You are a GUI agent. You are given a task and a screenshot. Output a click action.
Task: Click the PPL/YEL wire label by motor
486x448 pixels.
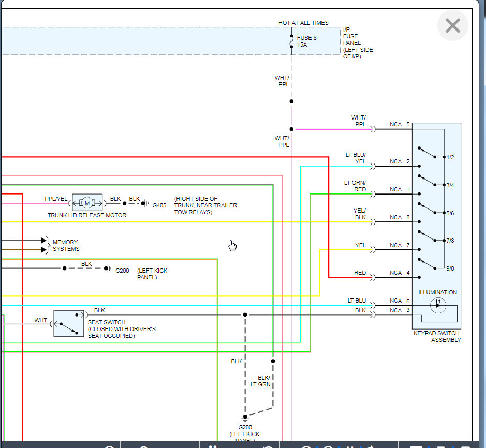pos(56,199)
